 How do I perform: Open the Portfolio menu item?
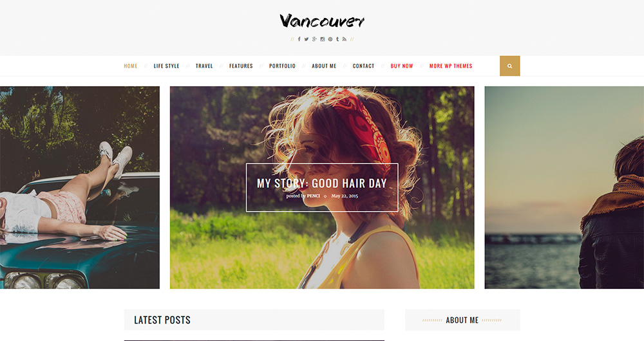pos(282,66)
